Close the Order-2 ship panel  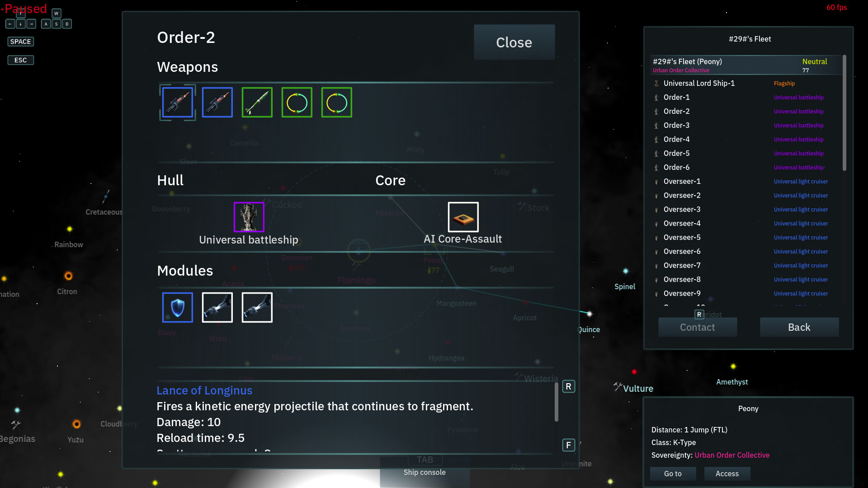pos(514,42)
